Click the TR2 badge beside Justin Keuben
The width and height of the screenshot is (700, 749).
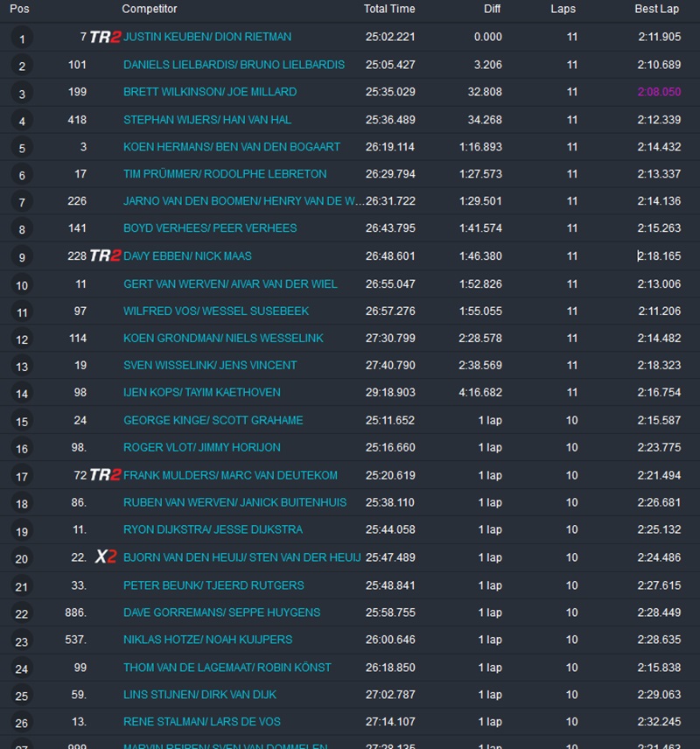(105, 37)
